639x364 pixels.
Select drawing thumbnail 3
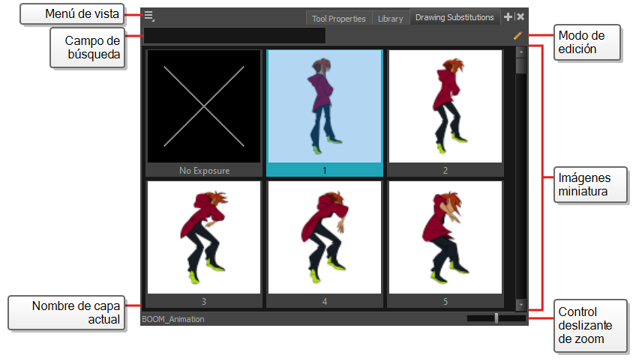(x=204, y=244)
